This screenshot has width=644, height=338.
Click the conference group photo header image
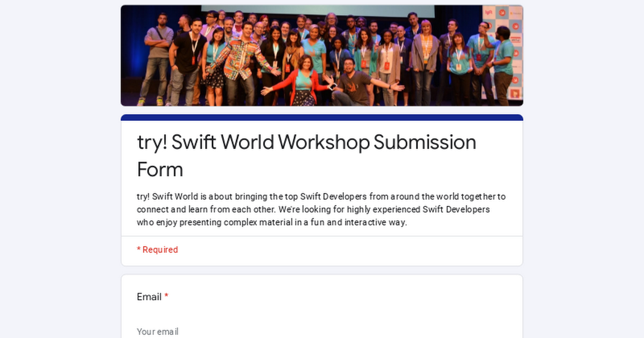tap(322, 55)
